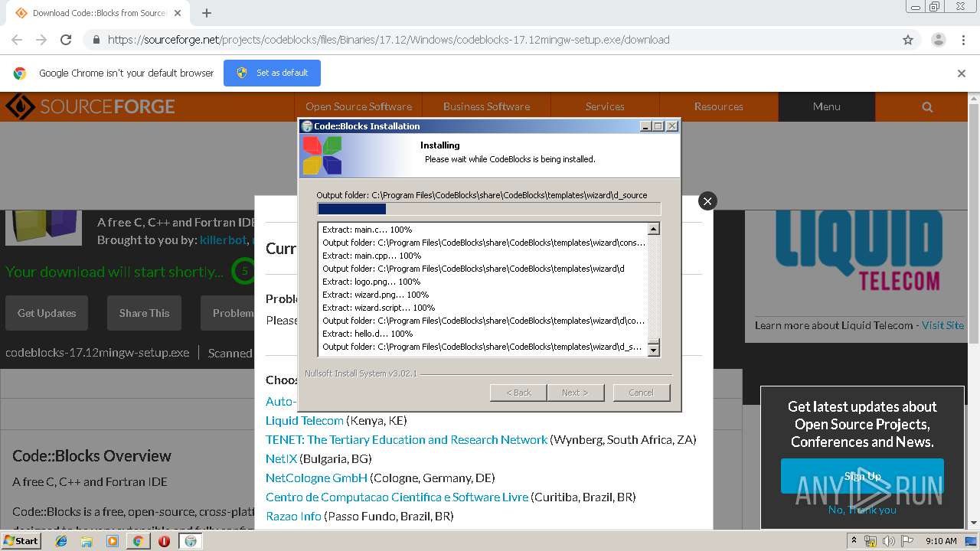Image resolution: width=980 pixels, height=551 pixels.
Task: Open the Chrome profile avatar menu
Action: [938, 40]
